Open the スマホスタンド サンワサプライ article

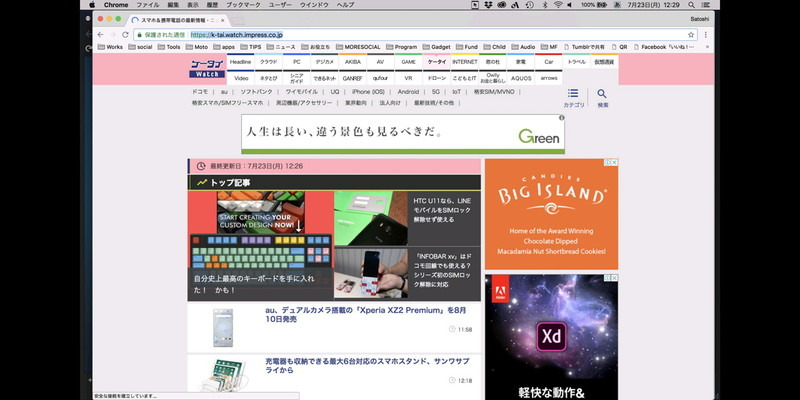pos(367,365)
